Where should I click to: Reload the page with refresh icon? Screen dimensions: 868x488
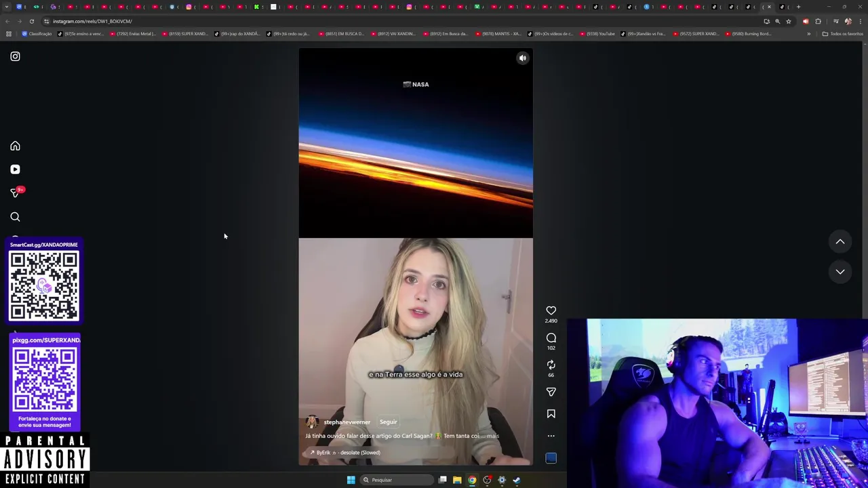[x=31, y=21]
